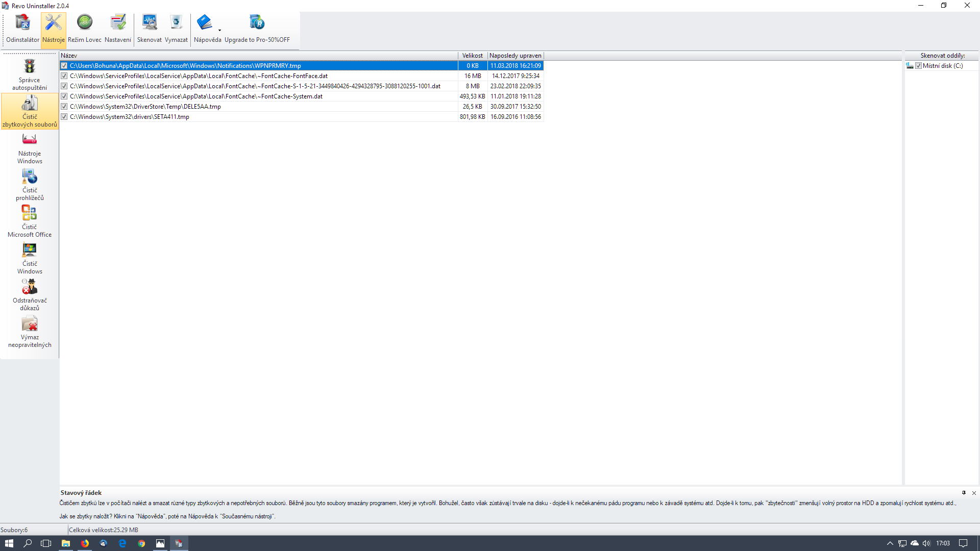Select Čistič prohlížečů in sidebar
The height and width of the screenshot is (551, 980).
pos(30,185)
